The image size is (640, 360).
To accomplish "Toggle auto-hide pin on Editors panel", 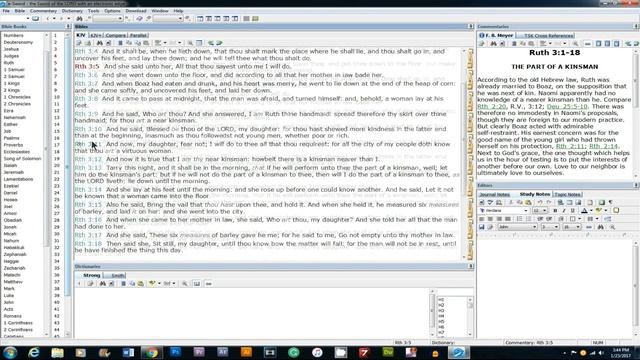I will pyautogui.click(x=636, y=185).
